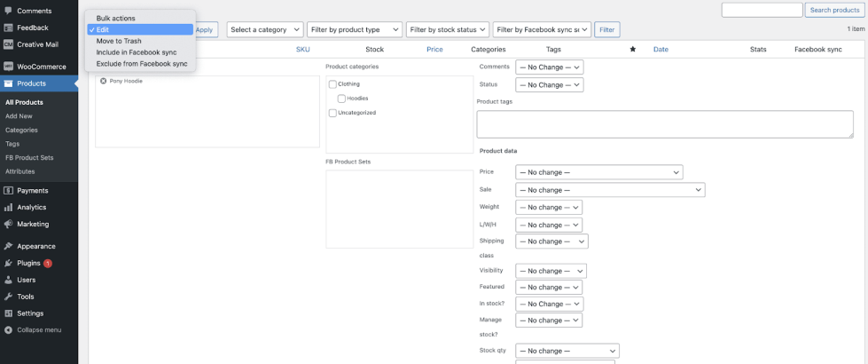The height and width of the screenshot is (364, 868).
Task: Enable the Uncategorized category checkbox
Action: point(332,113)
